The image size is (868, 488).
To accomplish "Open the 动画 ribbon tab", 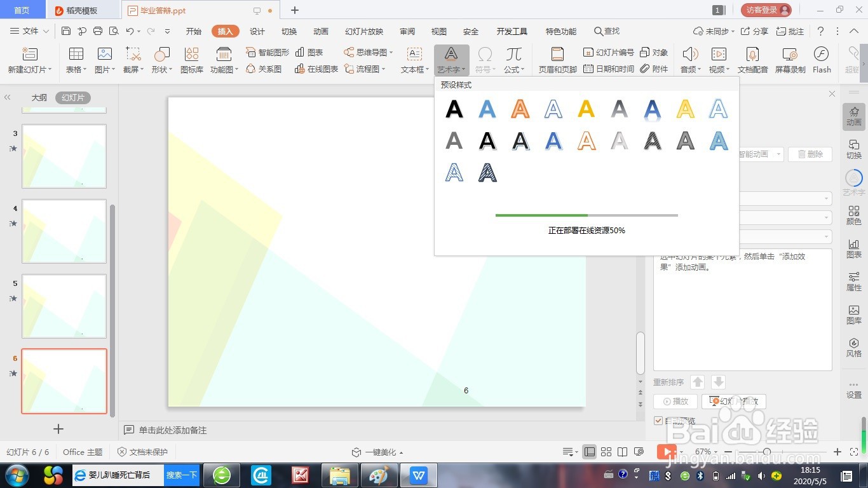I will click(321, 31).
